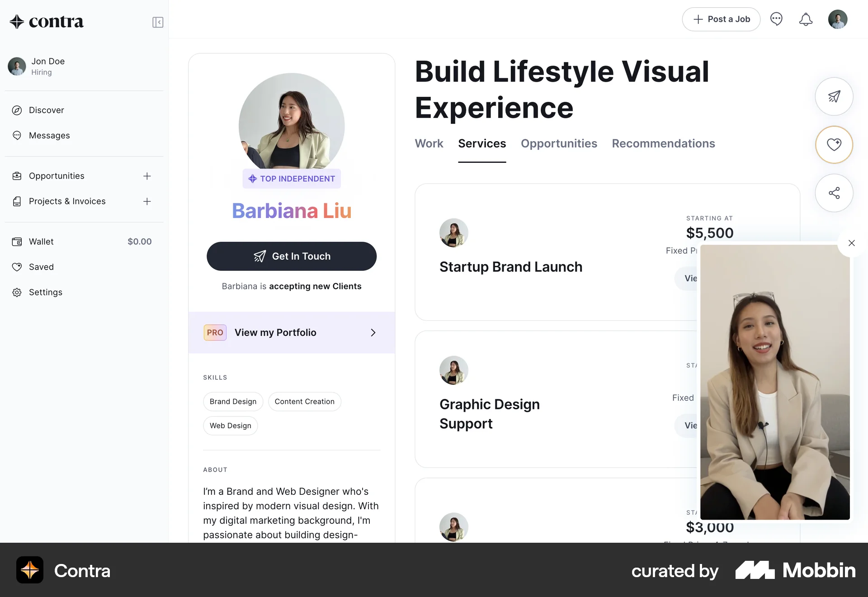Select the Discover compass icon in sidebar
Viewport: 868px width, 597px height.
17,110
